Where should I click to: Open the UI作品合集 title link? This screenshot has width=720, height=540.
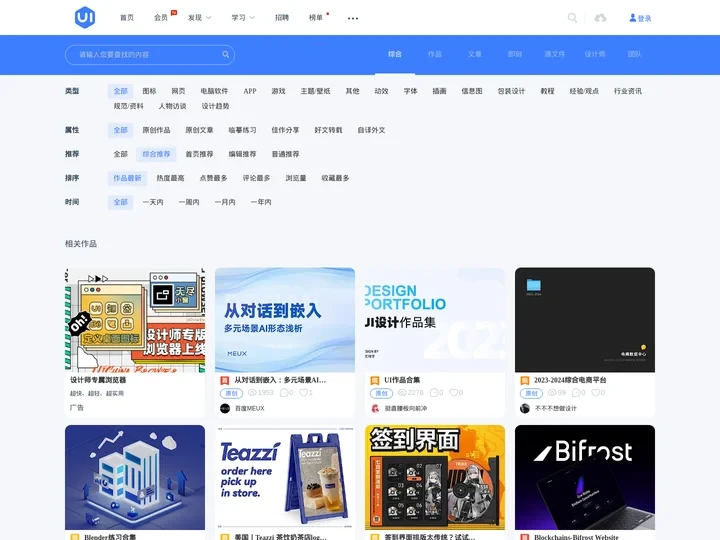[x=402, y=380]
